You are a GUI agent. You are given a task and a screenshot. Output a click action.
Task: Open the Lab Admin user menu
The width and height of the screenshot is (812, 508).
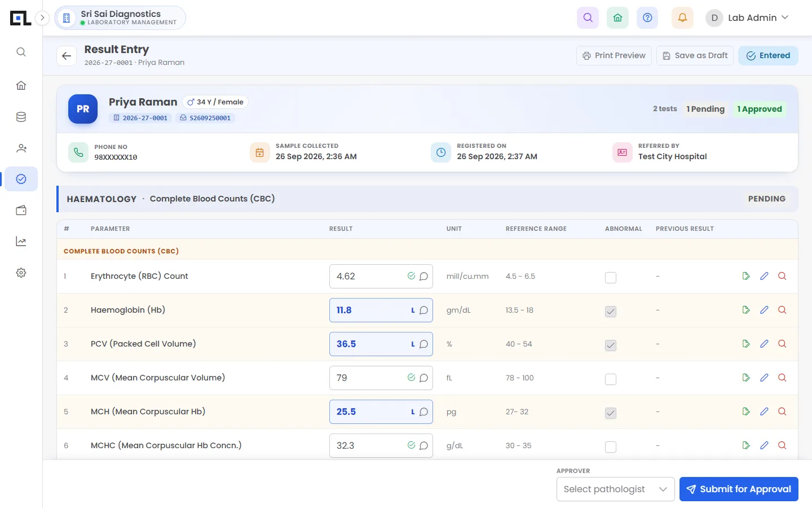pos(747,17)
